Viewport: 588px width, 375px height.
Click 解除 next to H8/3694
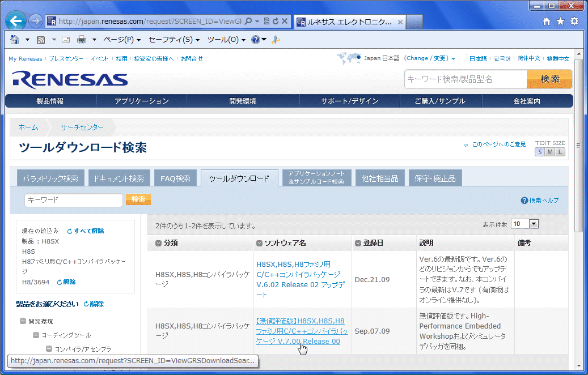(66, 282)
